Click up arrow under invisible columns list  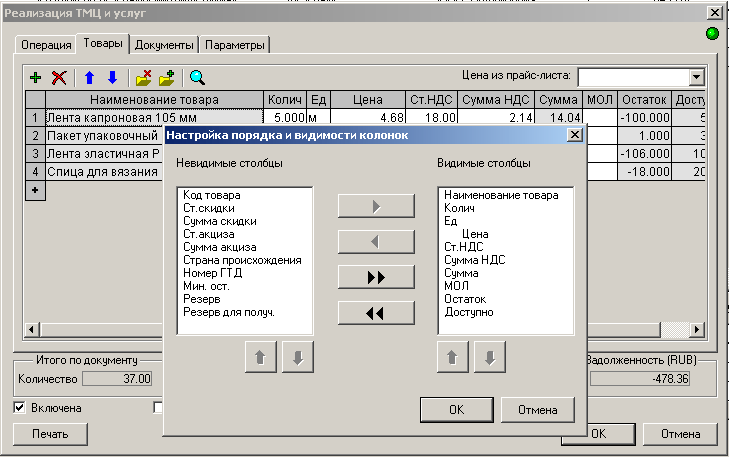260,357
